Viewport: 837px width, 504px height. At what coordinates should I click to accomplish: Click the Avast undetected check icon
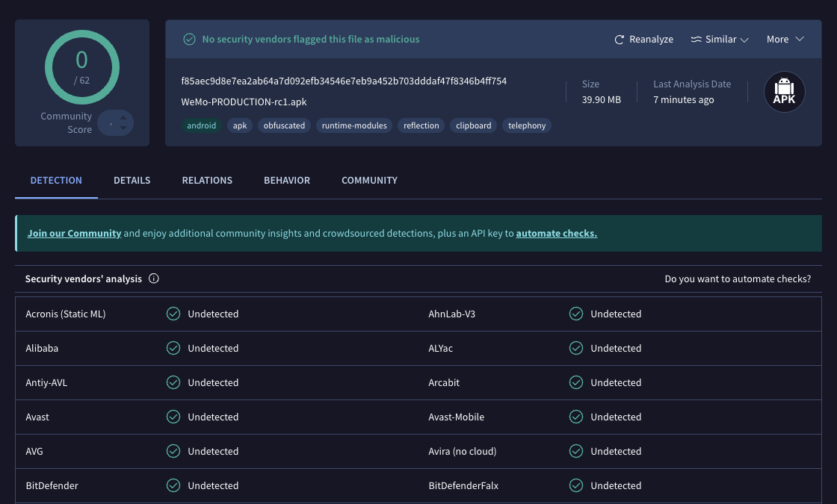(x=173, y=417)
